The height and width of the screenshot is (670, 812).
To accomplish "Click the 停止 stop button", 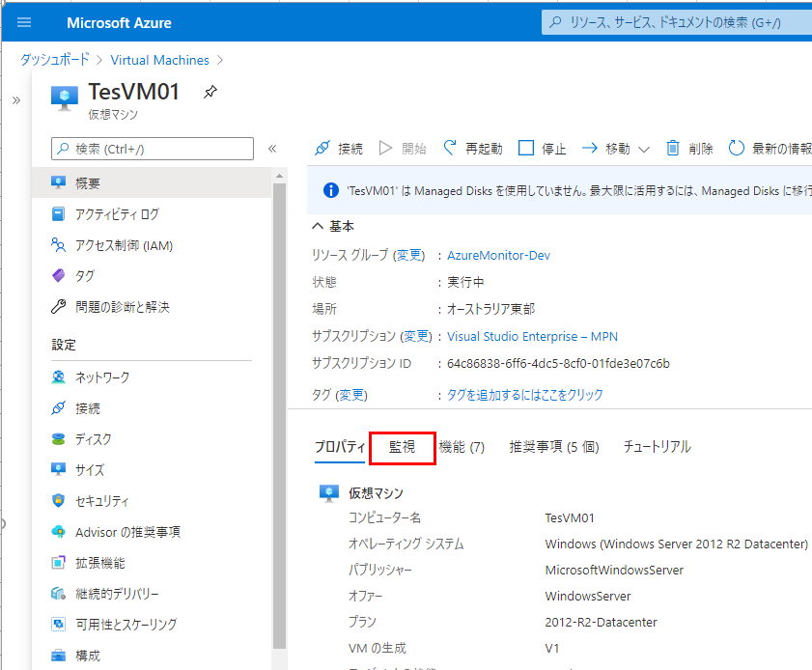I will point(543,149).
